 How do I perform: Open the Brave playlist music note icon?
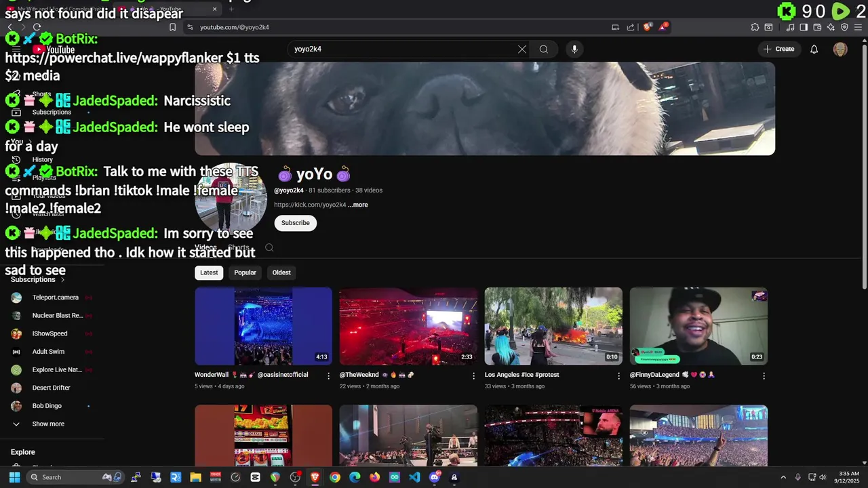(791, 27)
